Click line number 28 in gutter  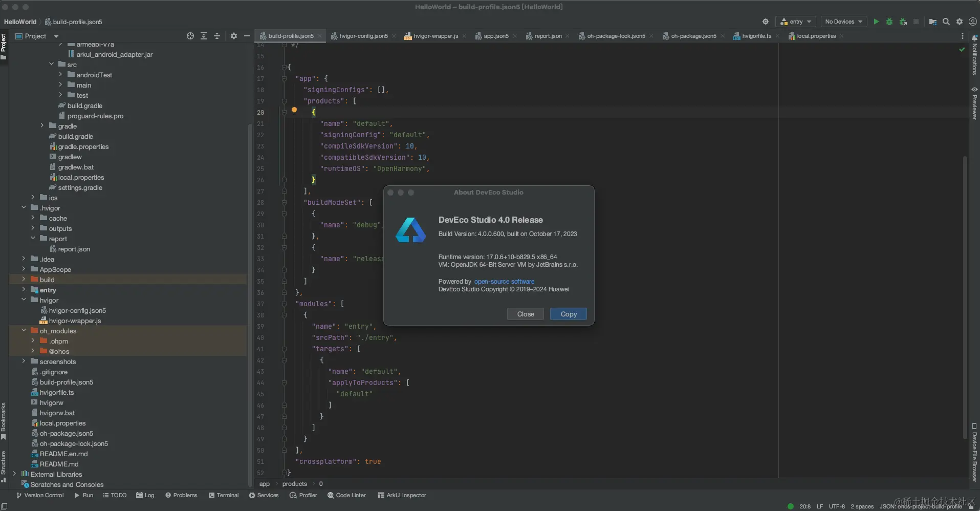coord(260,202)
